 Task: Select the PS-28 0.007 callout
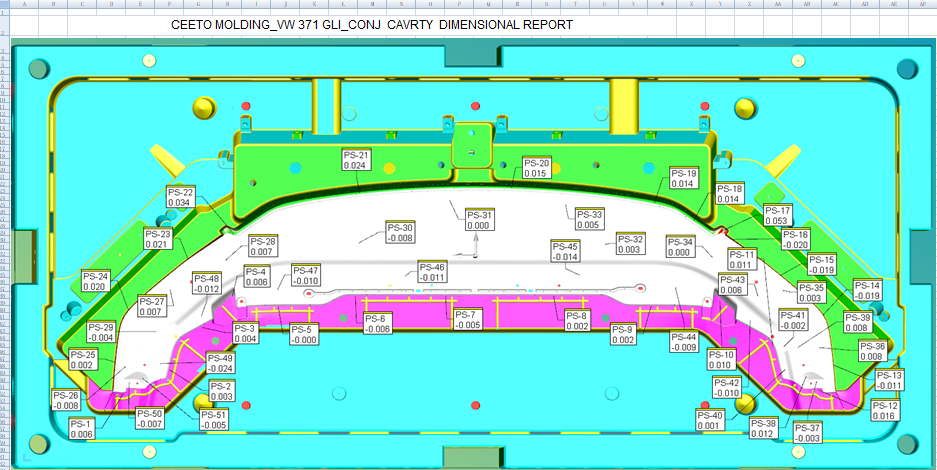(264, 247)
